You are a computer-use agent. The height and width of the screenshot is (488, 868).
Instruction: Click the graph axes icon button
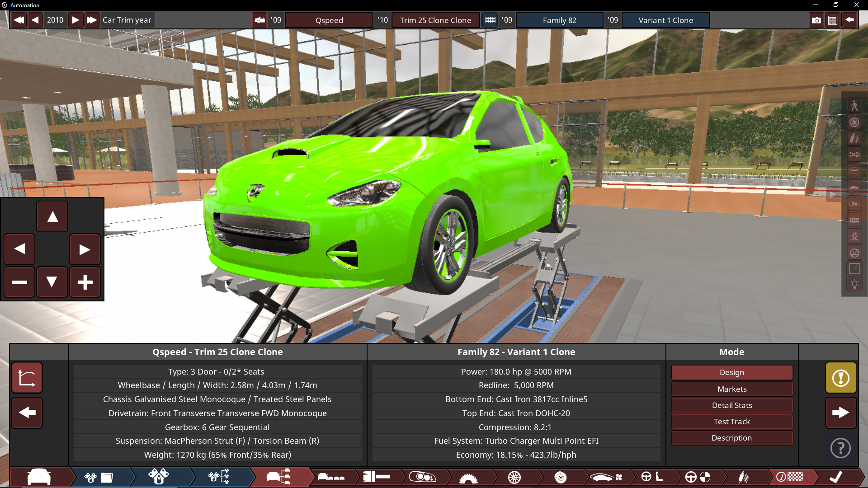pos(27,378)
